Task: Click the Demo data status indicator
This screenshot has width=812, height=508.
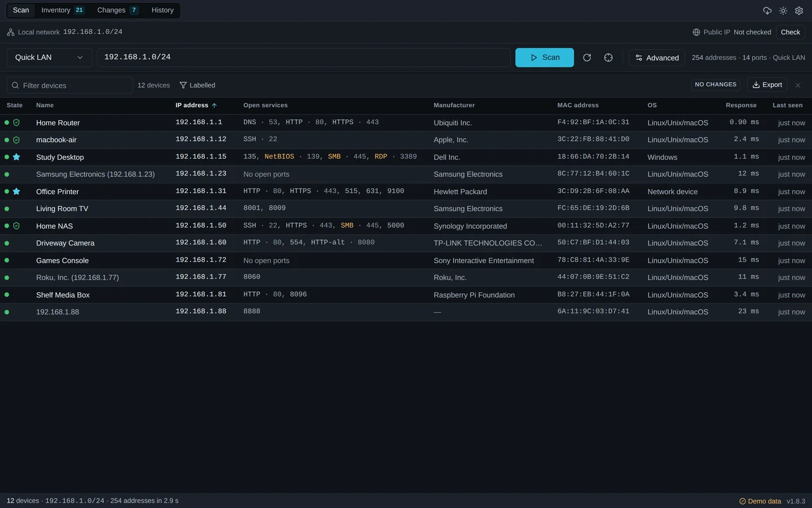Action: pos(760,501)
